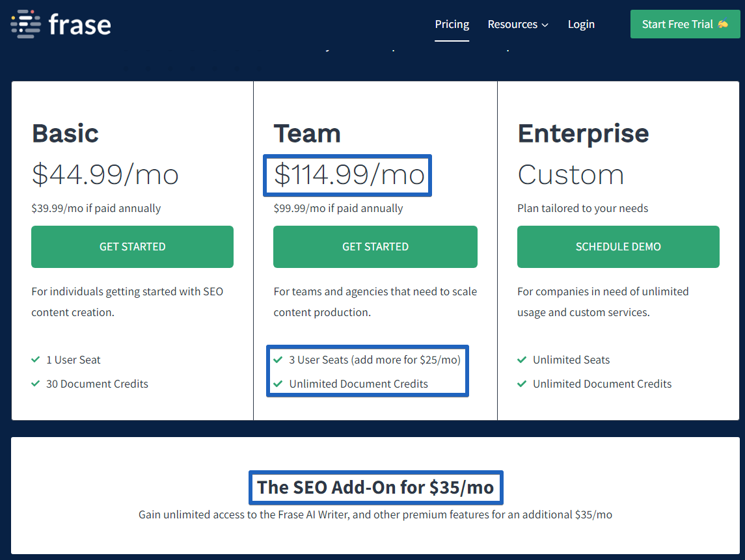Click the checkmark next to 1 User Seat

coord(36,360)
